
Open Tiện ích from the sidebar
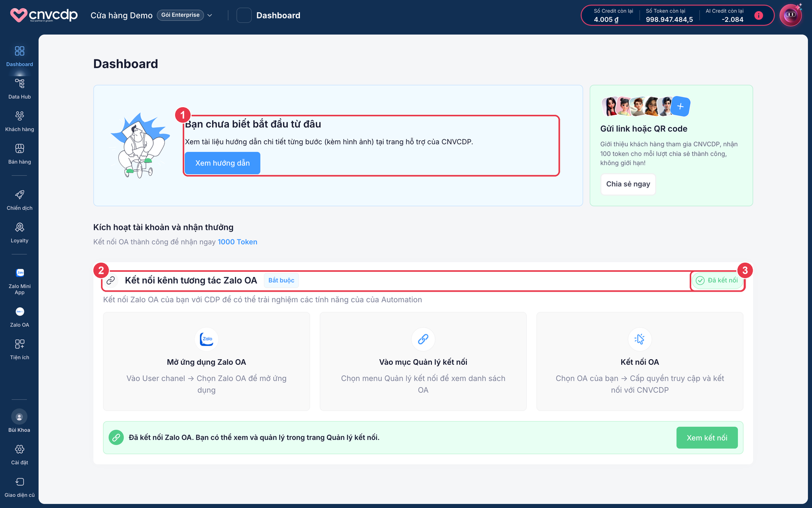coord(19,349)
